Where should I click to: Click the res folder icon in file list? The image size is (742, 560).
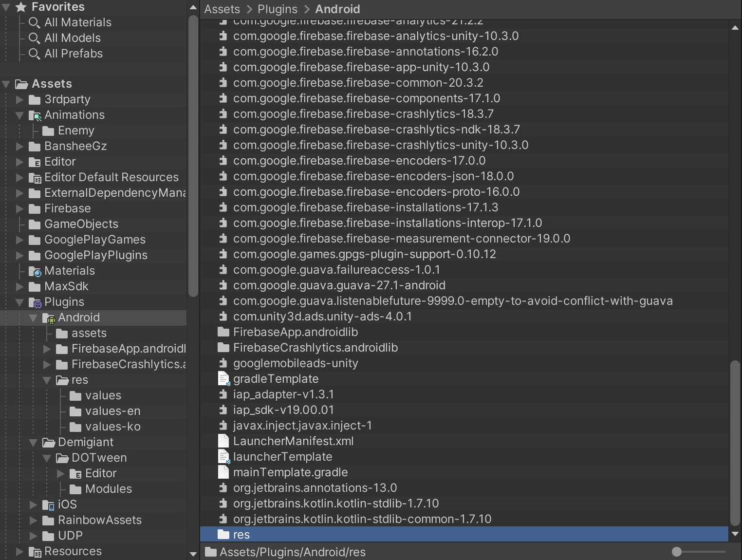click(x=223, y=535)
